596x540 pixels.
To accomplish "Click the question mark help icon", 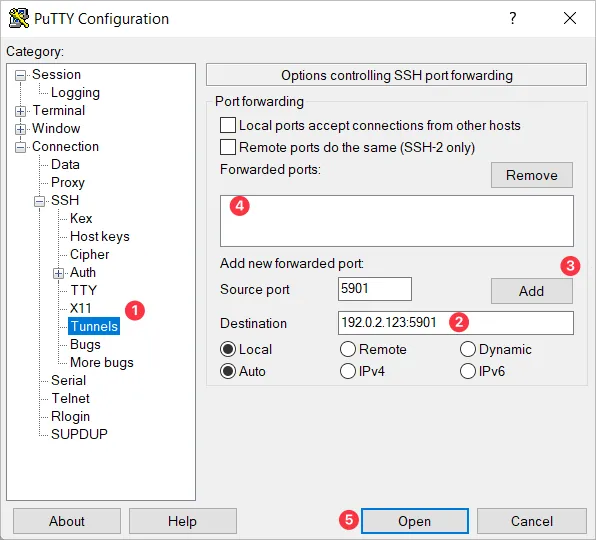I will (512, 18).
